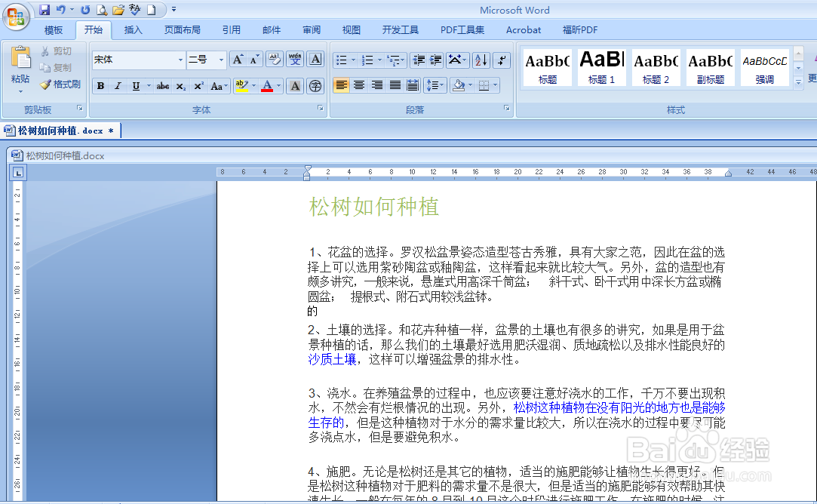The image size is (817, 504).
Task: Switch to the 插入 ribbon tab
Action: coord(133,30)
